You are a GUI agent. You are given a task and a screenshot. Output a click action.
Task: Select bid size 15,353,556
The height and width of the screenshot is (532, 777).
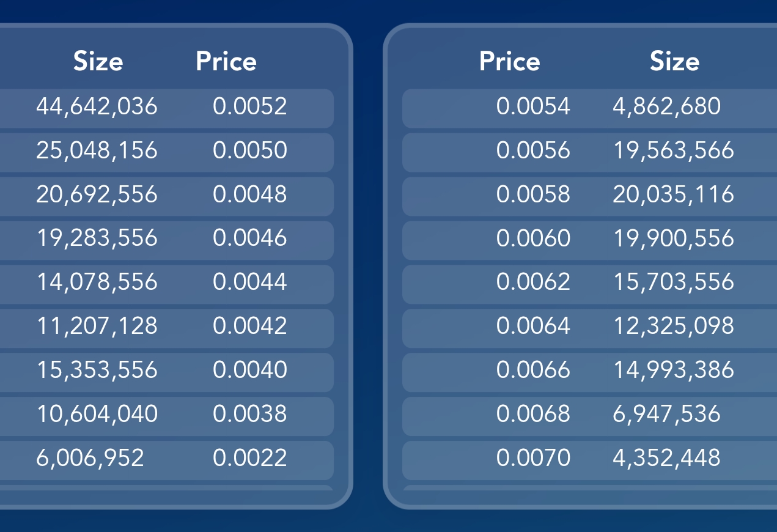click(97, 371)
